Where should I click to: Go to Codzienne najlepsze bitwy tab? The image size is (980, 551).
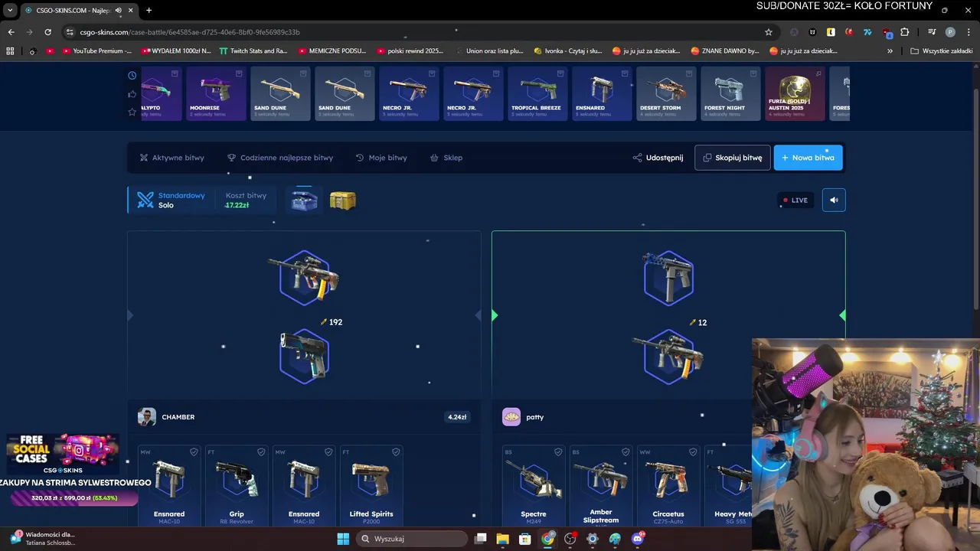280,158
